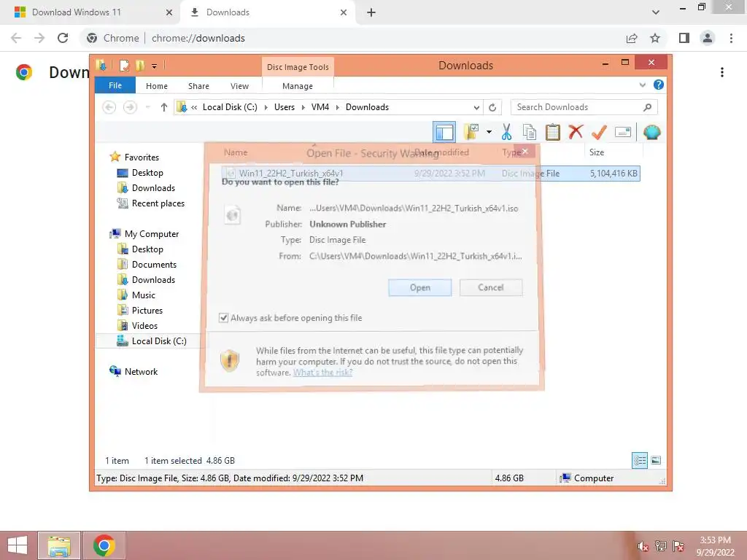Toggle Chrome side panel icon
Viewport: 747px width, 560px height.
684,38
